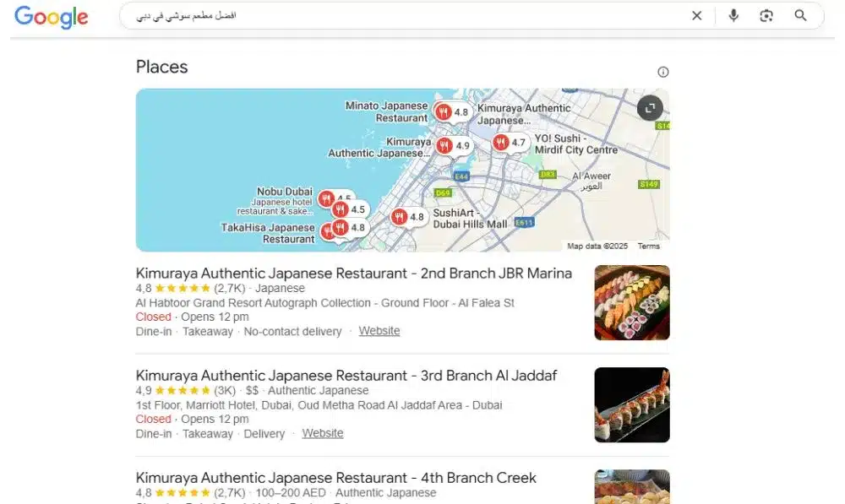
Task: Clear the search box text
Action: (x=696, y=15)
